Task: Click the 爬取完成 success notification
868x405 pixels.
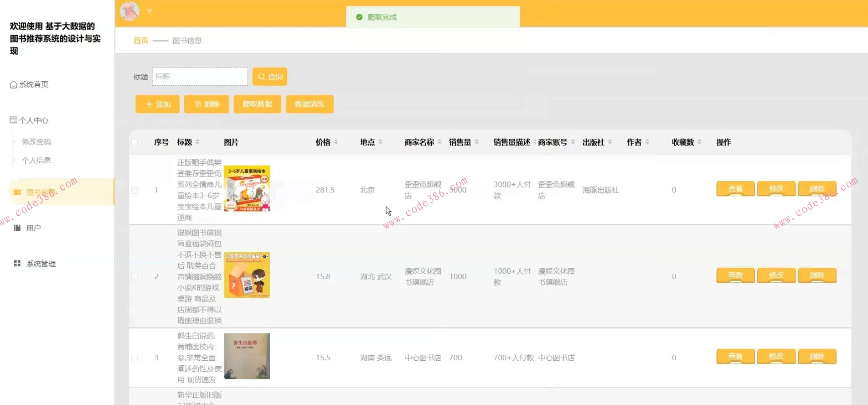Action: point(433,17)
